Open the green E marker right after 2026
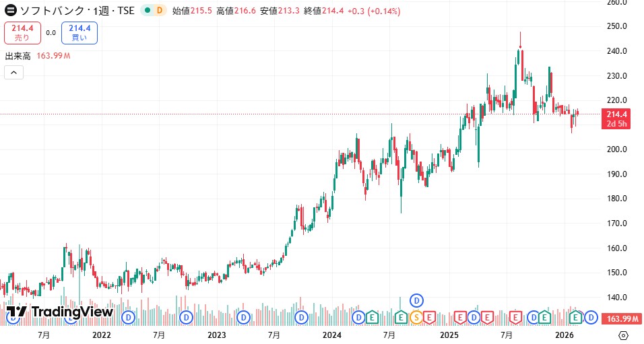The image size is (644, 344). (575, 317)
